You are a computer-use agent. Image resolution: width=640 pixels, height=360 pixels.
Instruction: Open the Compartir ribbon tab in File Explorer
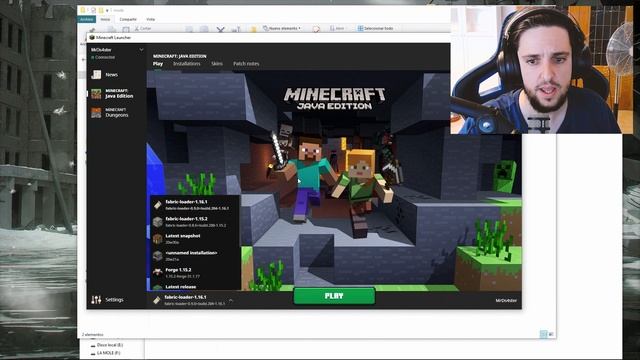(128, 19)
